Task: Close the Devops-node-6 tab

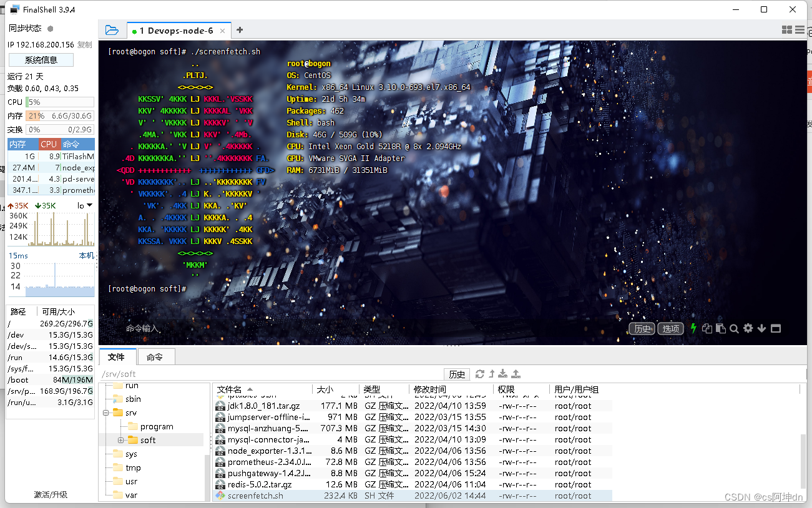Action: (222, 31)
